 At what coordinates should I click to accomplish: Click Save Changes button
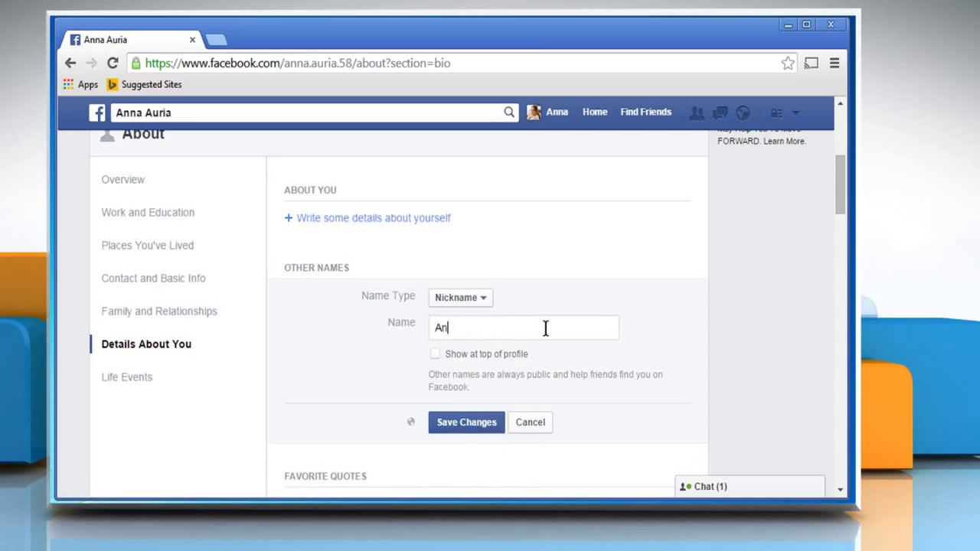point(466,422)
